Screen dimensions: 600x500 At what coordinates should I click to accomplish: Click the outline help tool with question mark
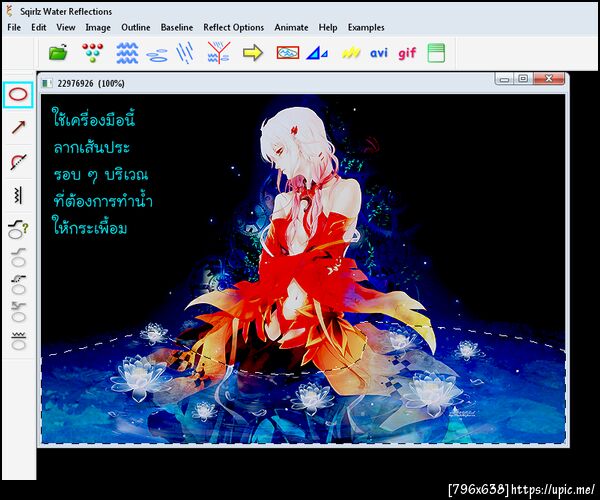[18, 229]
